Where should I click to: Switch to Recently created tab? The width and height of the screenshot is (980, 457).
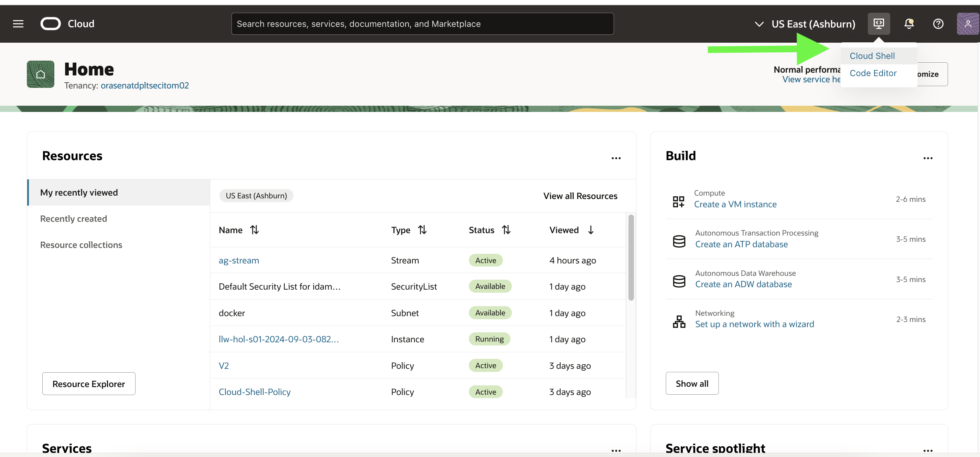point(73,219)
